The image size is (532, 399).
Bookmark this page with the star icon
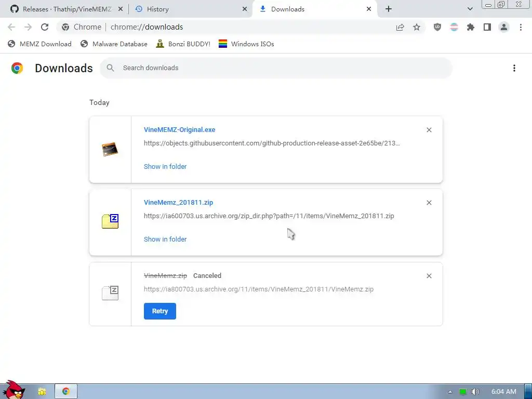coord(417,27)
